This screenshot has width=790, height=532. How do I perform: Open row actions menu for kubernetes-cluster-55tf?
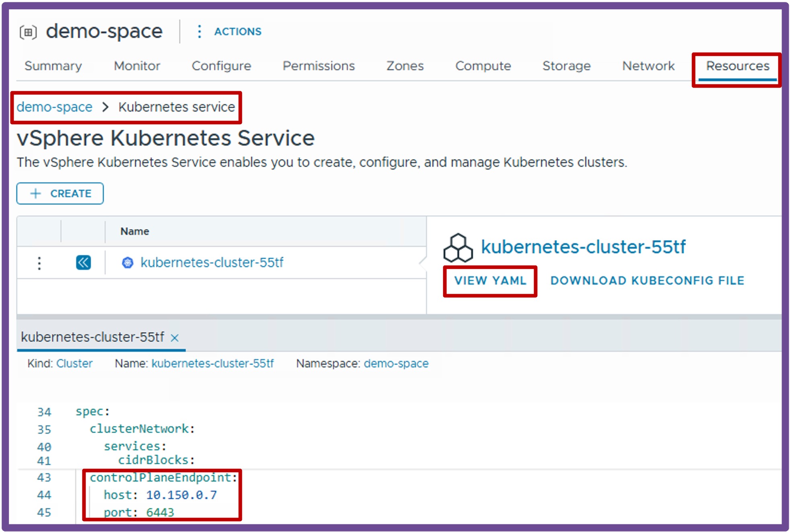(x=39, y=263)
